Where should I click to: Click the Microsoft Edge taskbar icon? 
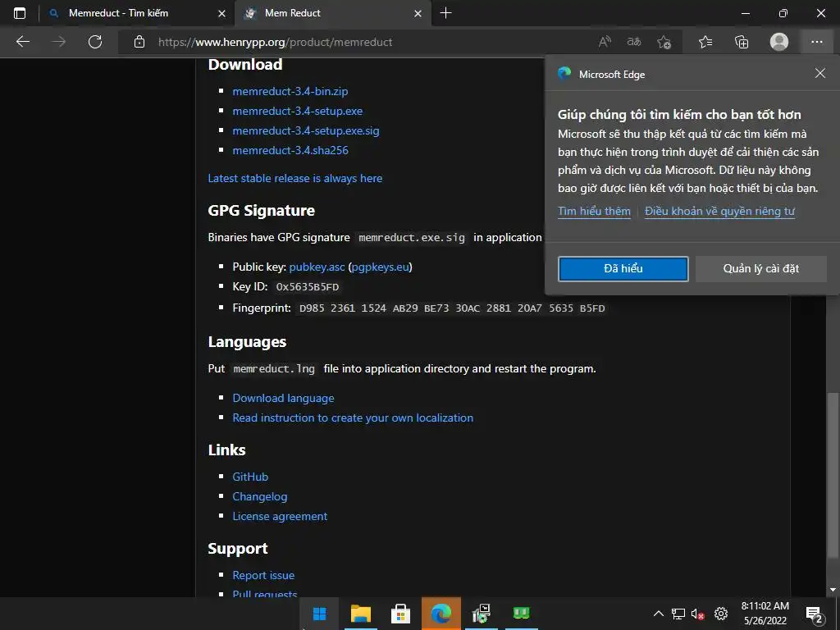441,614
